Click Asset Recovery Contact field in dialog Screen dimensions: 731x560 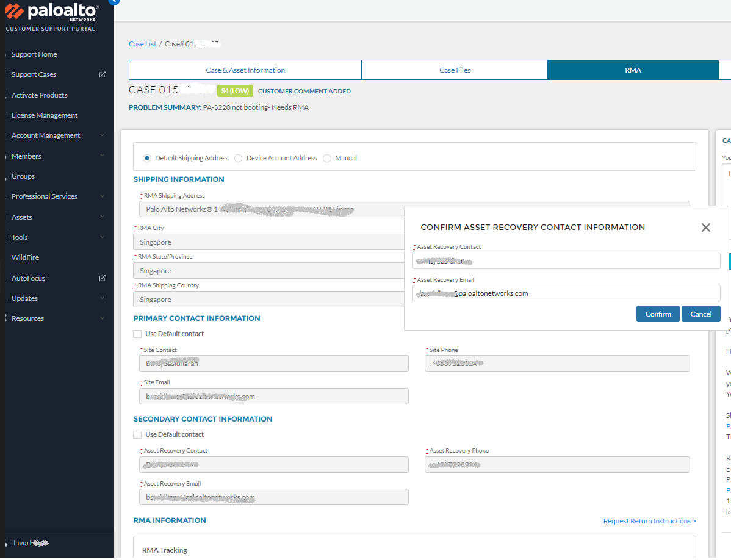tap(566, 261)
